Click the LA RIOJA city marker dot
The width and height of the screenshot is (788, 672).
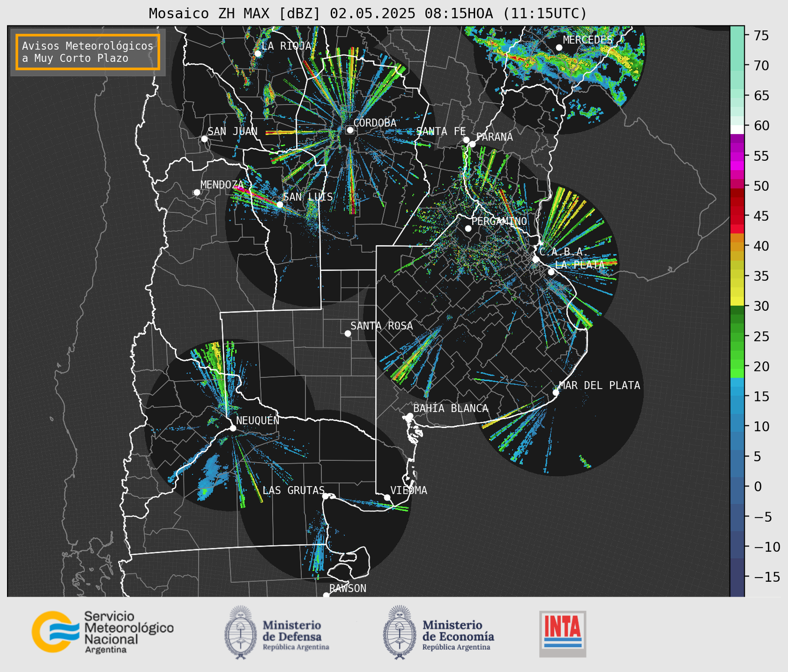(x=258, y=54)
